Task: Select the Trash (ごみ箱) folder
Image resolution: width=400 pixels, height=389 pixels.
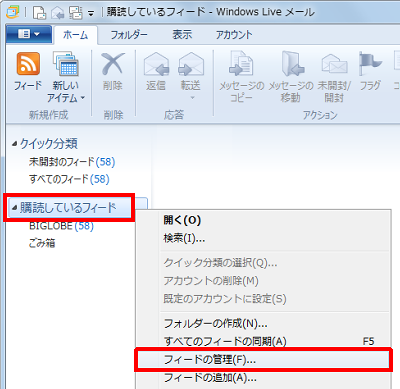Action: coord(42,243)
